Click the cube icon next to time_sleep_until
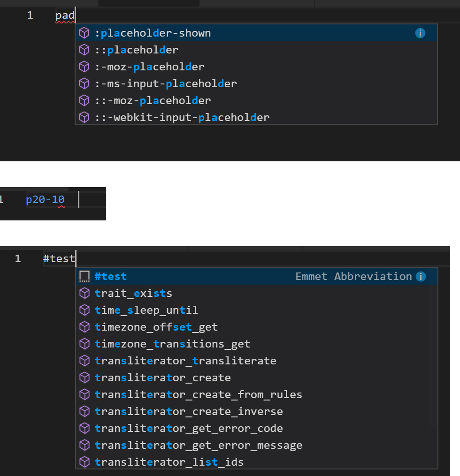Screen dimensions: 460x476 (84, 310)
